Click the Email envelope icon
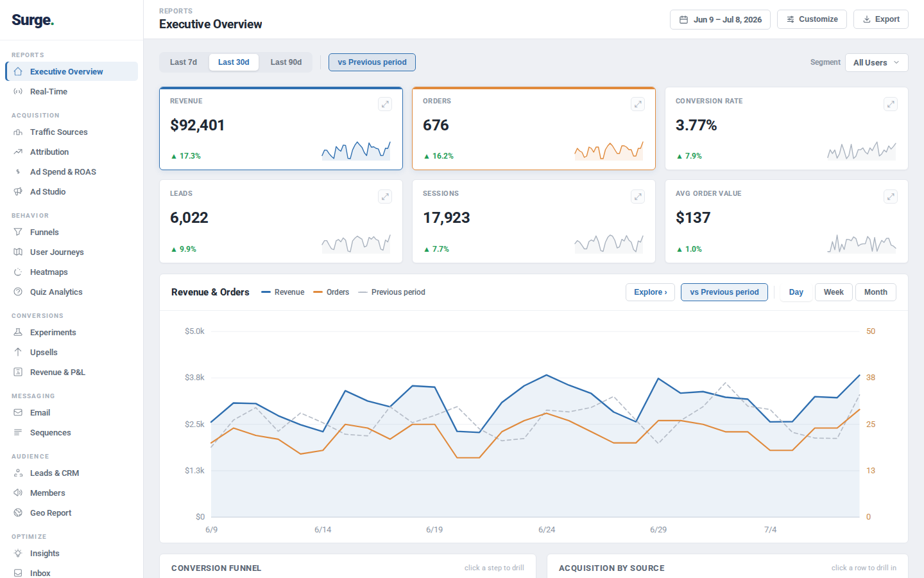The image size is (924, 578). [18, 413]
